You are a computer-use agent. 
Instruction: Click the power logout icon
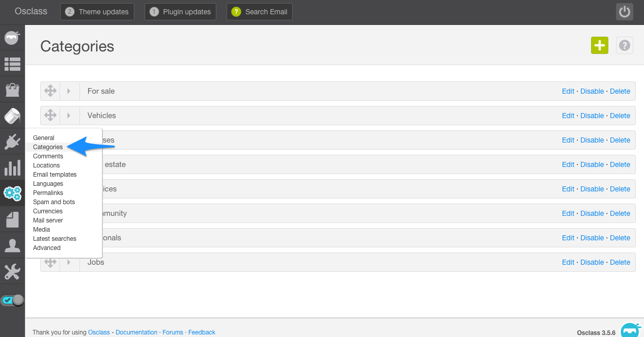coord(625,12)
